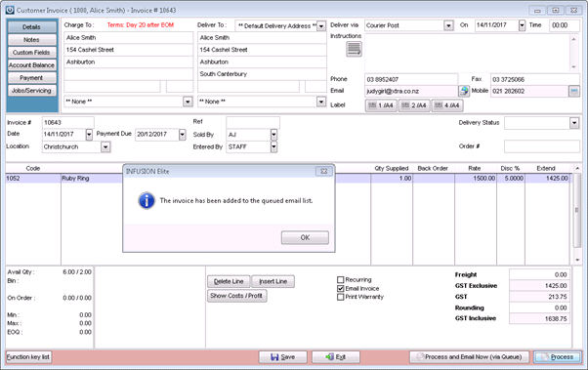This screenshot has width=588, height=370.
Task: Print label 2 /A4
Action: tap(414, 105)
